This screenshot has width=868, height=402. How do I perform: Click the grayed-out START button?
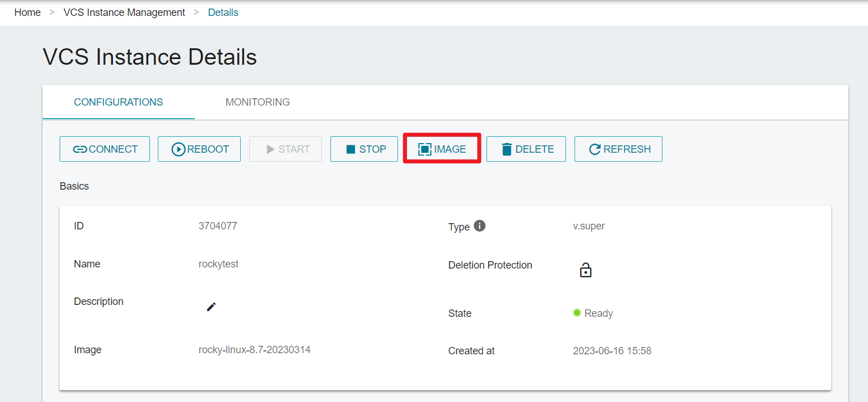coord(286,149)
